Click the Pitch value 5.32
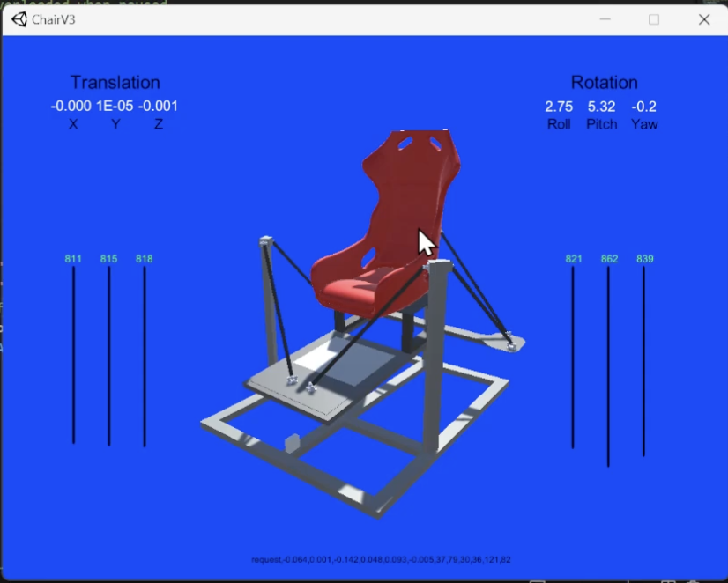 [x=602, y=107]
